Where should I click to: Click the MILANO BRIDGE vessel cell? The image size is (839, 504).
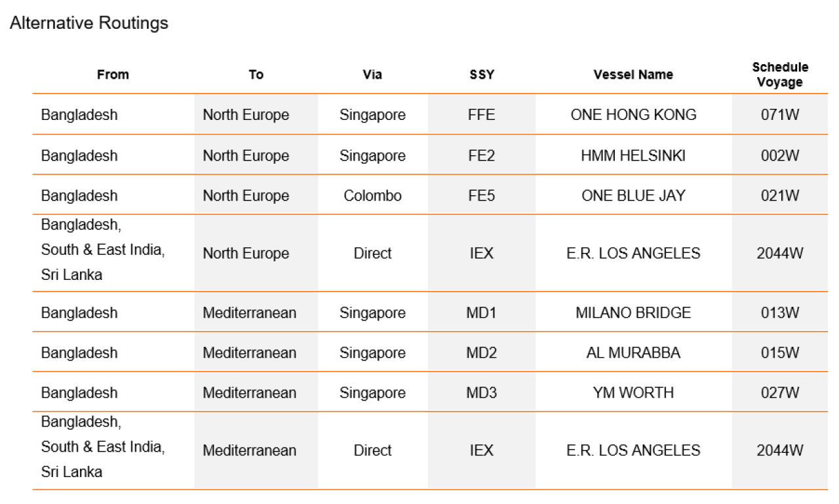pyautogui.click(x=633, y=313)
